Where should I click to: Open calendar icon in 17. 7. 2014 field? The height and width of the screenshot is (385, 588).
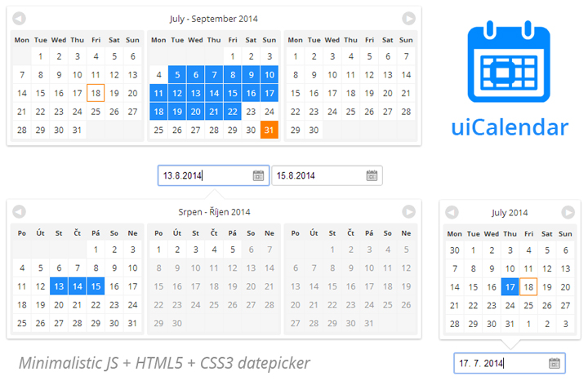click(x=555, y=363)
